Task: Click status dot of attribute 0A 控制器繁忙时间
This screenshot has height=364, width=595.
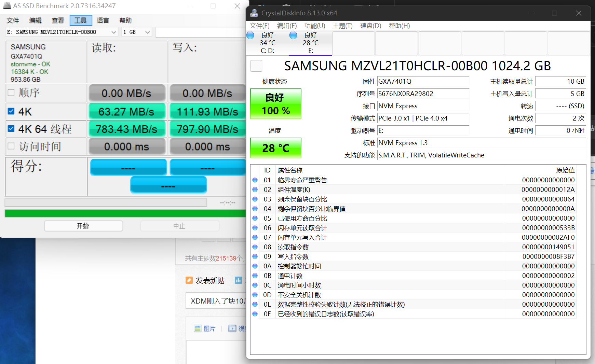Action: (255, 266)
